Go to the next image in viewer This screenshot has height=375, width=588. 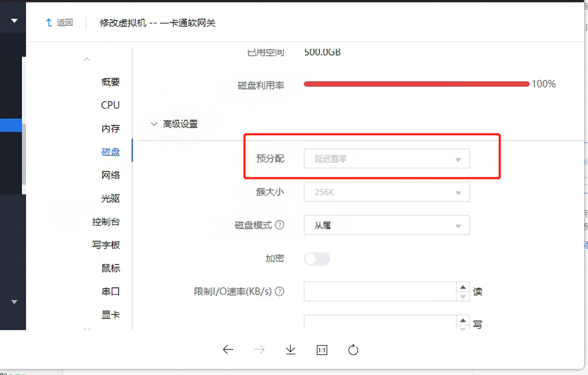(259, 350)
